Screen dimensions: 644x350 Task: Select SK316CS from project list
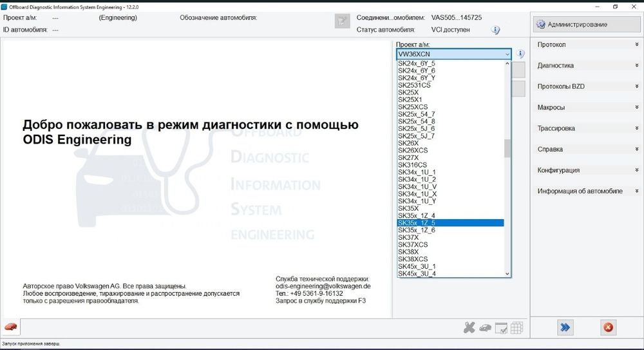tap(450, 165)
